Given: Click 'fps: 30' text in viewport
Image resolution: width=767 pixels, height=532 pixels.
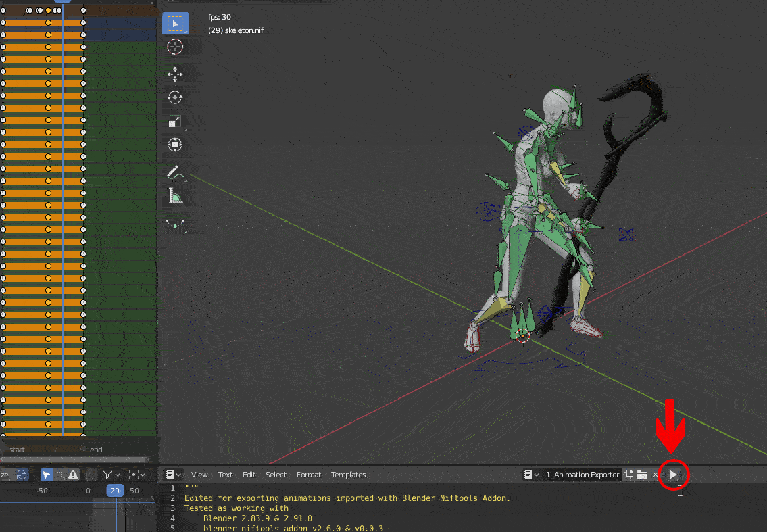Looking at the screenshot, I should [220, 17].
